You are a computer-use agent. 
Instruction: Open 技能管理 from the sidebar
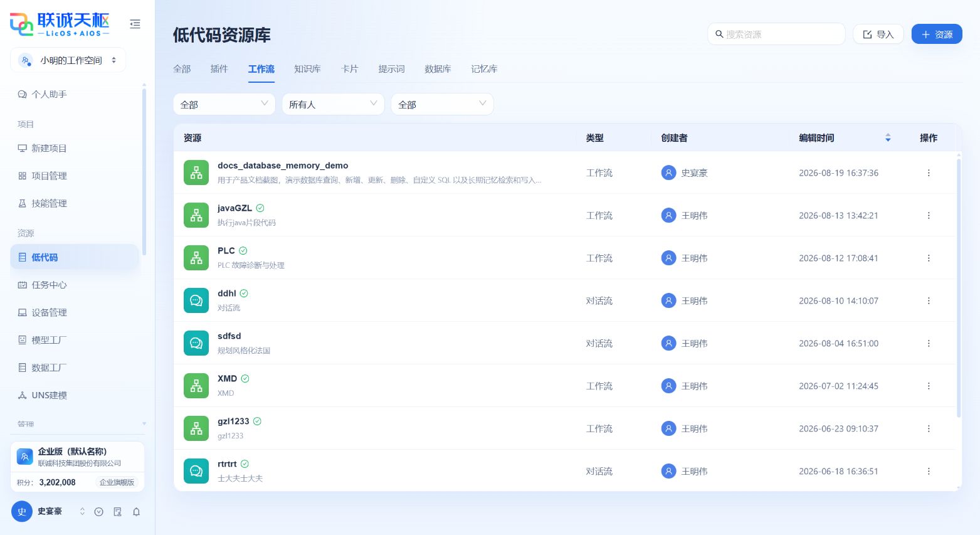click(74, 203)
